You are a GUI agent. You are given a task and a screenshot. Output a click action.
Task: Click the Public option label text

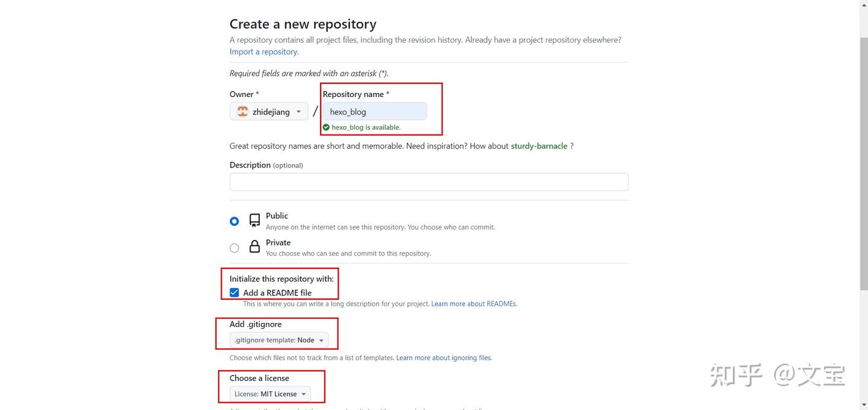click(277, 216)
